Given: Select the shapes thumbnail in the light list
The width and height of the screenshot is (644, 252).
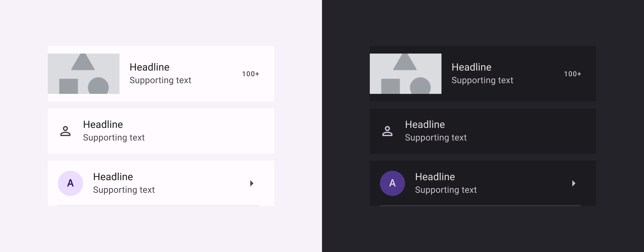Looking at the screenshot, I should (84, 74).
